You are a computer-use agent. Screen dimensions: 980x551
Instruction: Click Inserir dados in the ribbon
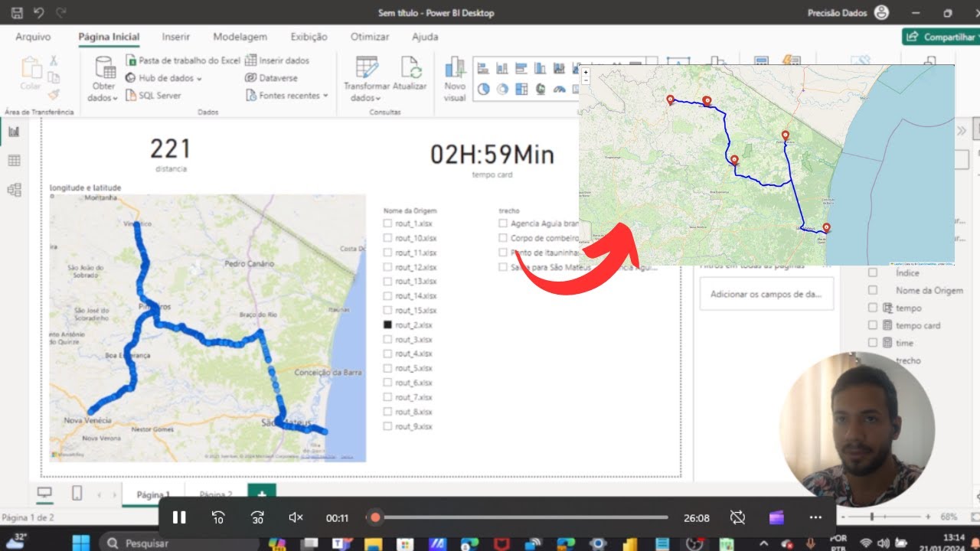point(277,60)
